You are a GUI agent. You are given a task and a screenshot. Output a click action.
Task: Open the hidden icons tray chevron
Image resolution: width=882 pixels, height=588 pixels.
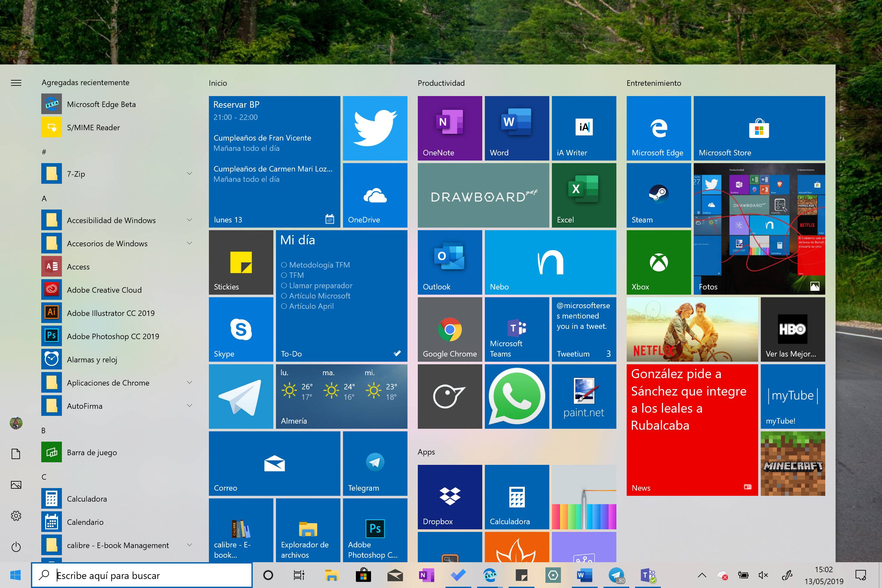tap(703, 575)
